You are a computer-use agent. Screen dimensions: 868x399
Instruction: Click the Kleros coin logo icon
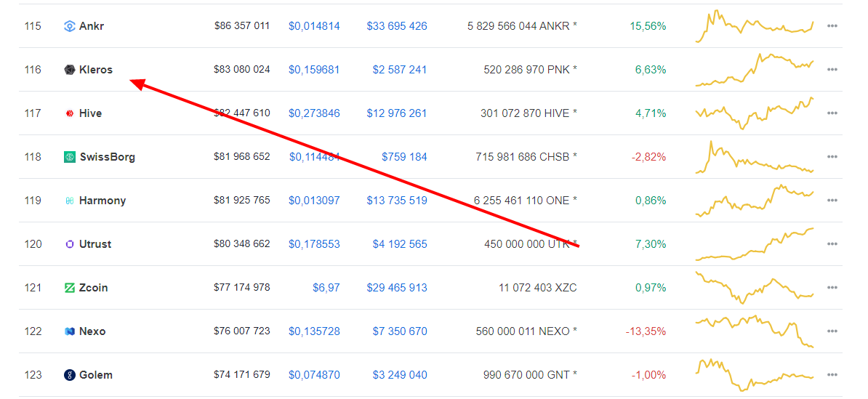coord(69,70)
